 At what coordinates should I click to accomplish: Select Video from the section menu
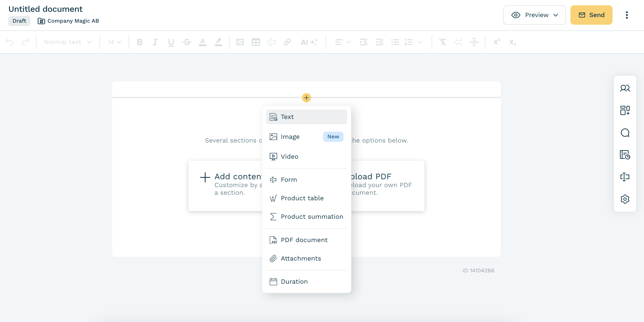[x=307, y=157]
